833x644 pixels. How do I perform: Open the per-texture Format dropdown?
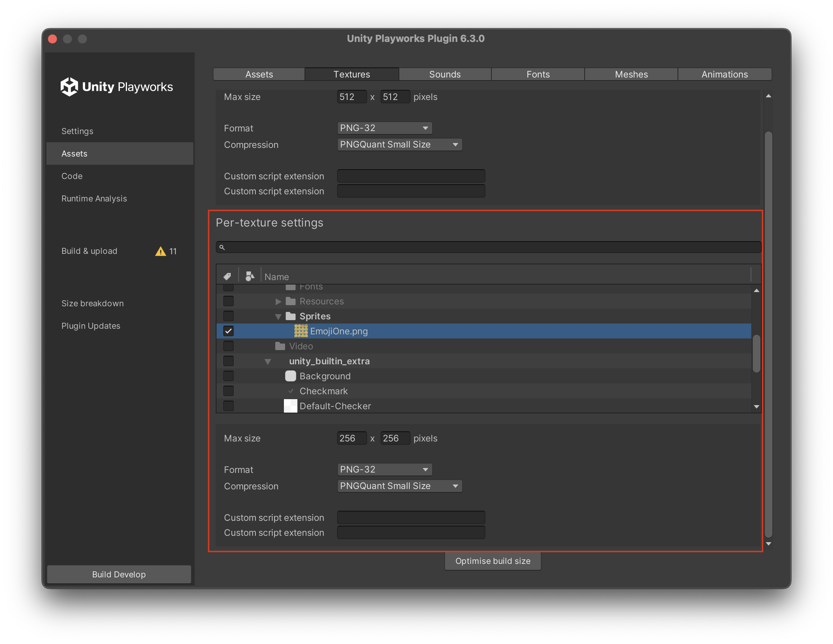[384, 470]
